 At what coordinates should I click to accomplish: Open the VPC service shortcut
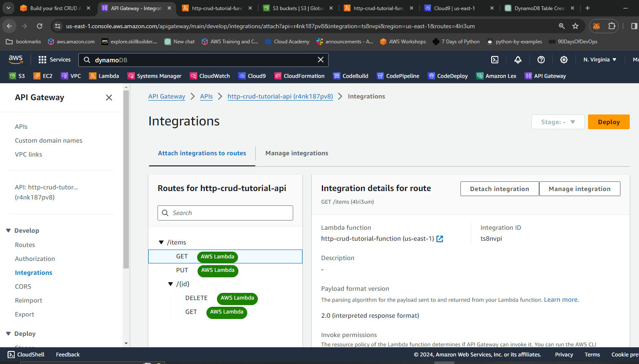pos(71,76)
